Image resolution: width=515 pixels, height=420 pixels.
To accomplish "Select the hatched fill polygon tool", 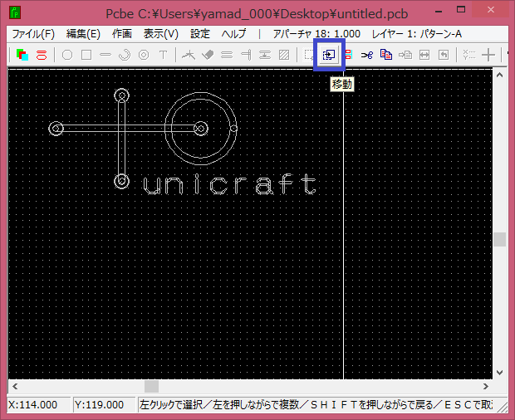I will coord(284,55).
